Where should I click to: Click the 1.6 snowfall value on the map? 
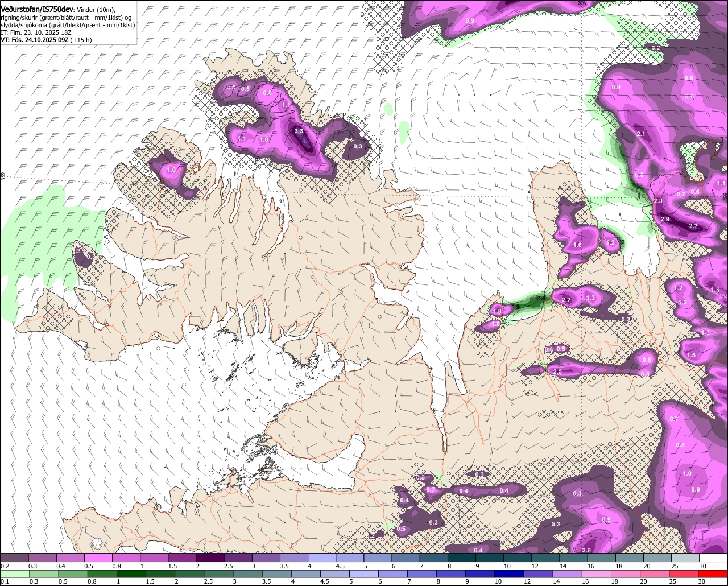point(577,245)
